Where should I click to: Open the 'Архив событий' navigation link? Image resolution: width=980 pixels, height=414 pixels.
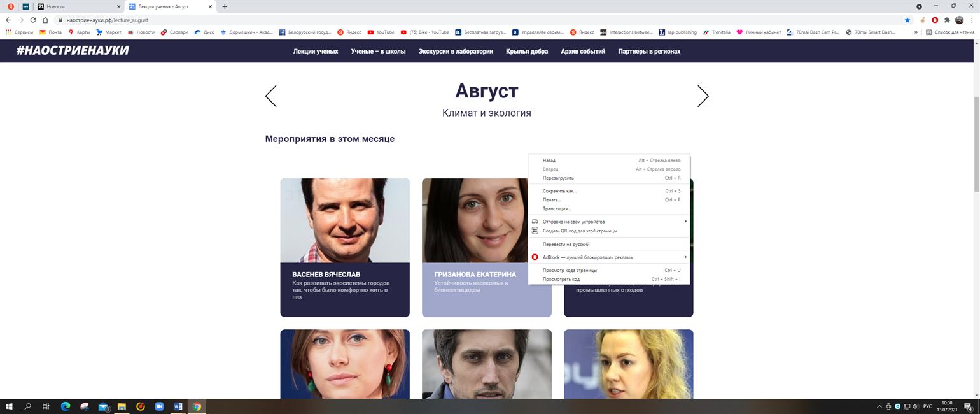tap(583, 52)
